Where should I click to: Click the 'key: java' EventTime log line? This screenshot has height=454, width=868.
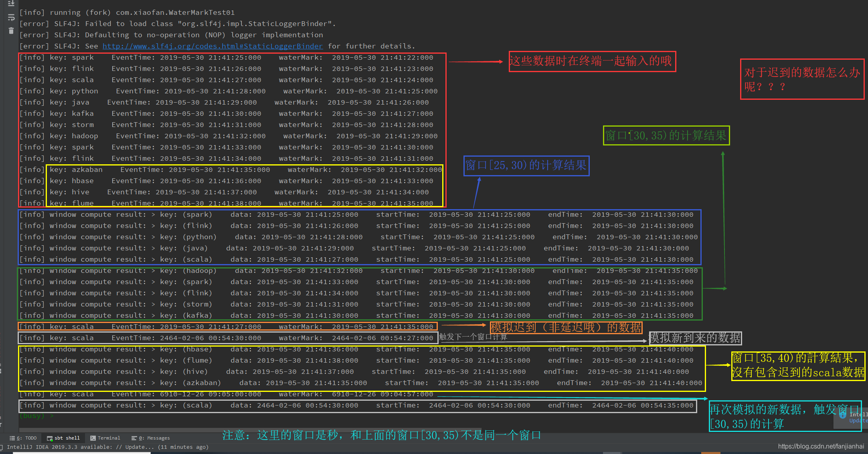coord(224,102)
